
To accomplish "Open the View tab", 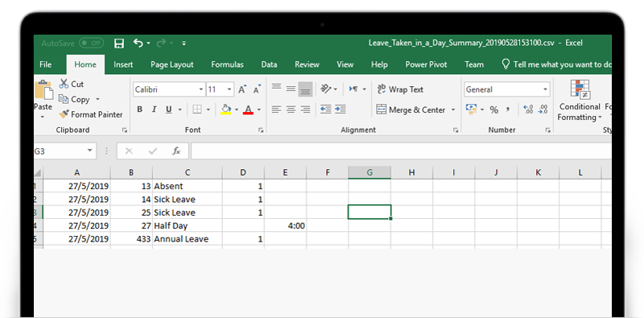I will (345, 64).
